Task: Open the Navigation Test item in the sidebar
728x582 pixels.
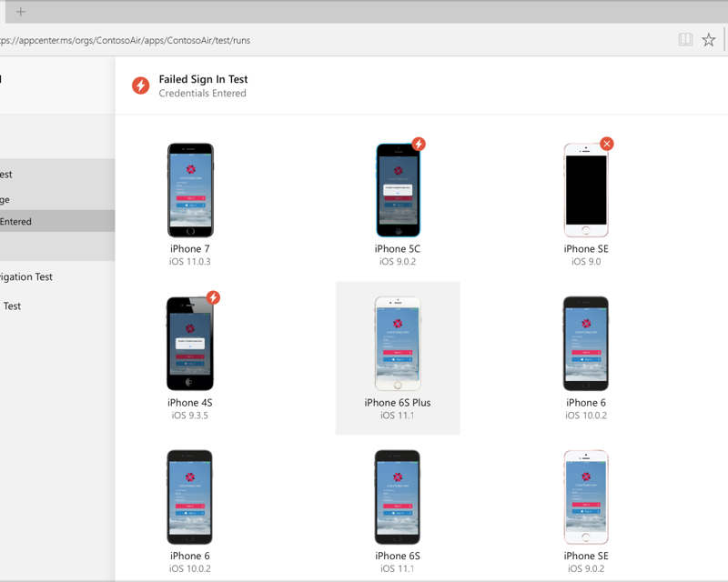Action: pyautogui.click(x=26, y=276)
